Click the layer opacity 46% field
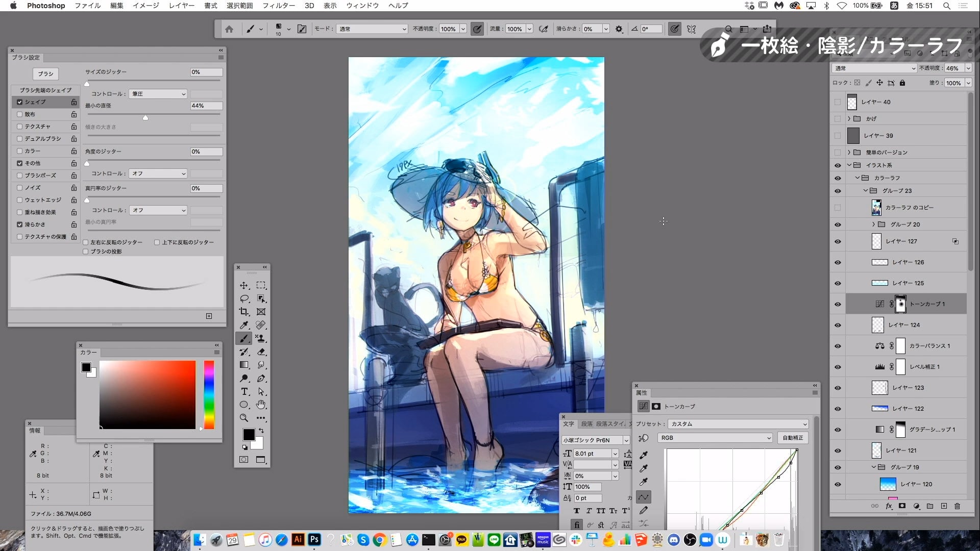This screenshot has height=551, width=980. [x=954, y=68]
